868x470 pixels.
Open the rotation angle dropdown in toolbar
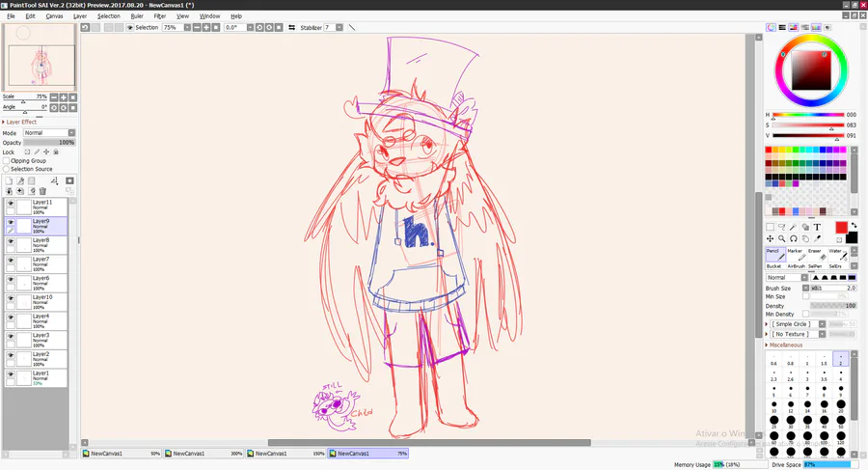tap(250, 27)
